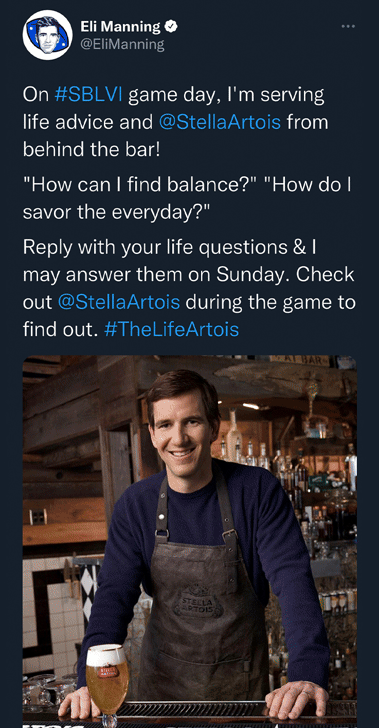Open the three-dot more options menu
The width and height of the screenshot is (379, 728).
[x=348, y=26]
